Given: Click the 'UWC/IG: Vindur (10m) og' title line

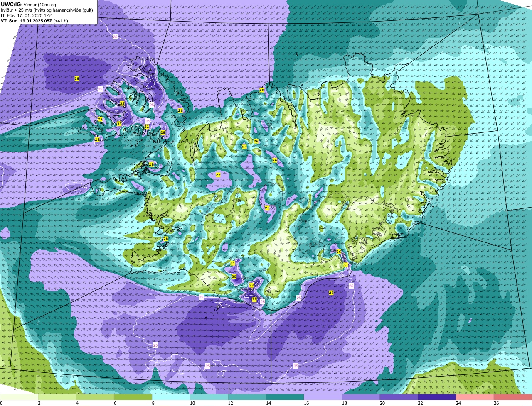Looking at the screenshot, I should (29, 4).
